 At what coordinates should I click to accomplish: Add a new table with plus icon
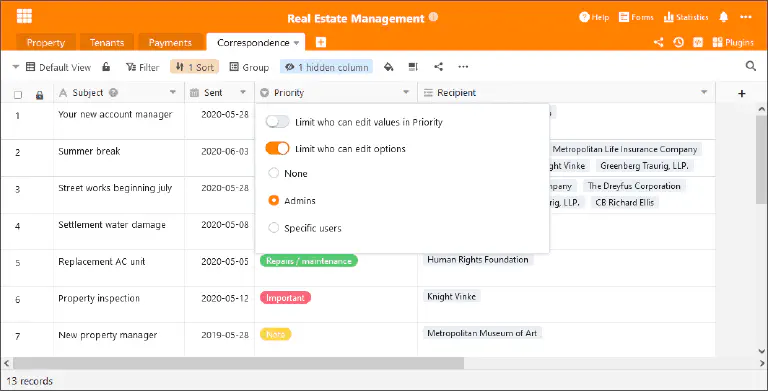click(x=321, y=42)
